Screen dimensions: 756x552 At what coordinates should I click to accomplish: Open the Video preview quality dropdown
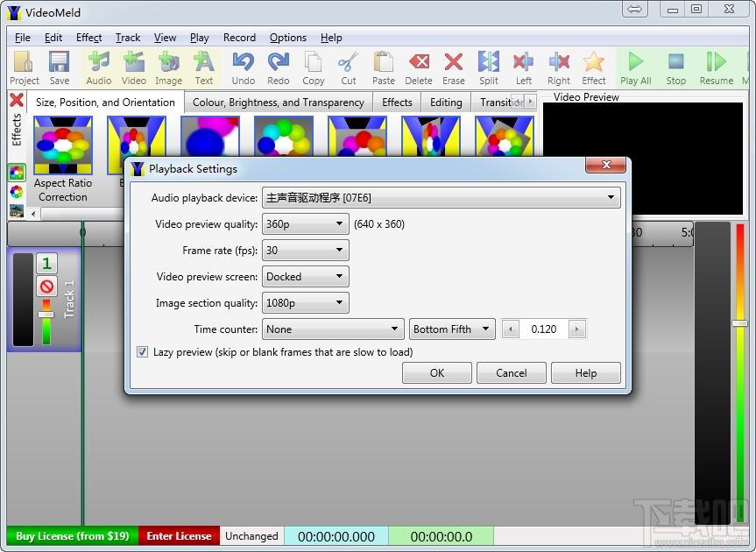click(305, 224)
